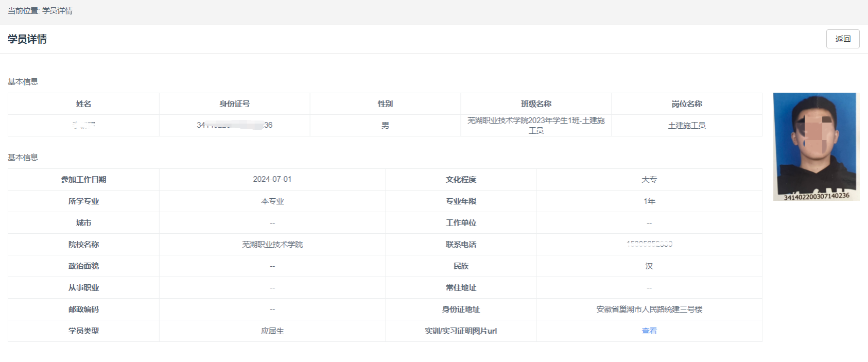Select the 大专 education level value

649,180
